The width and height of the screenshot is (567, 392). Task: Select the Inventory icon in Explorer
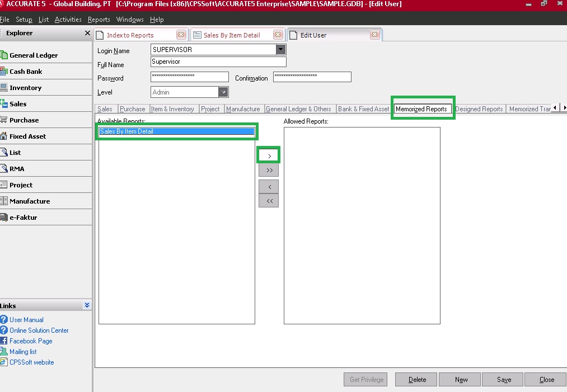[x=4, y=88]
